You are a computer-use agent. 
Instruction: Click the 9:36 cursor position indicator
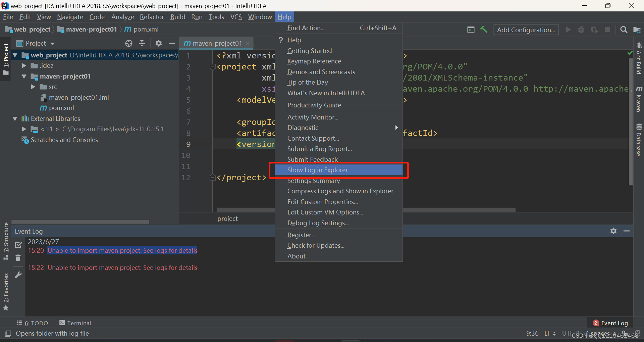[532, 333]
